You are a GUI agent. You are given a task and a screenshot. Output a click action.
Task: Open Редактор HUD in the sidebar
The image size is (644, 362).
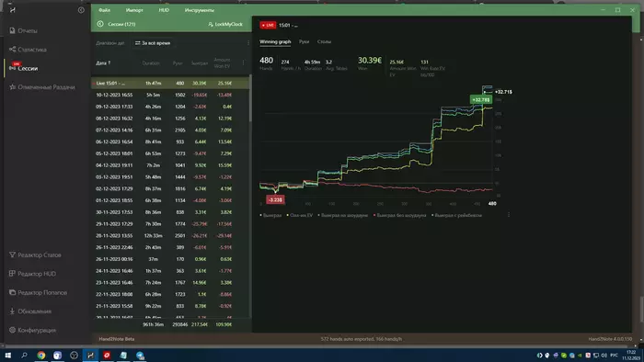pos(32,274)
